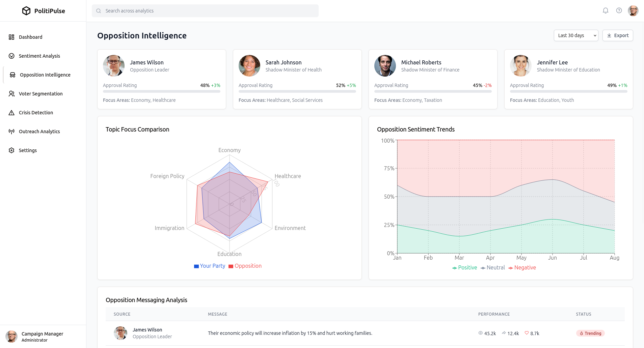
Task: Navigate to Crisis Detection
Action: [x=43, y=113]
